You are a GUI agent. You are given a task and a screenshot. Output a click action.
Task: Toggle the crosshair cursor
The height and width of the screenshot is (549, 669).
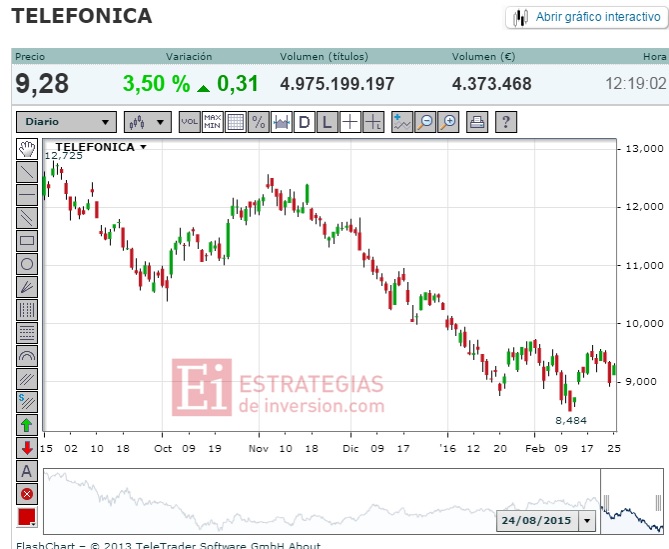(x=350, y=122)
